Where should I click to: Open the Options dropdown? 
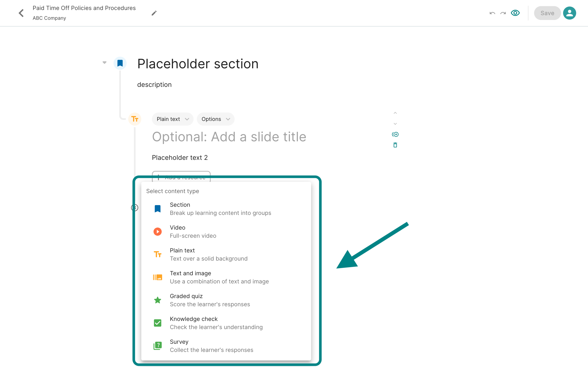tap(216, 119)
